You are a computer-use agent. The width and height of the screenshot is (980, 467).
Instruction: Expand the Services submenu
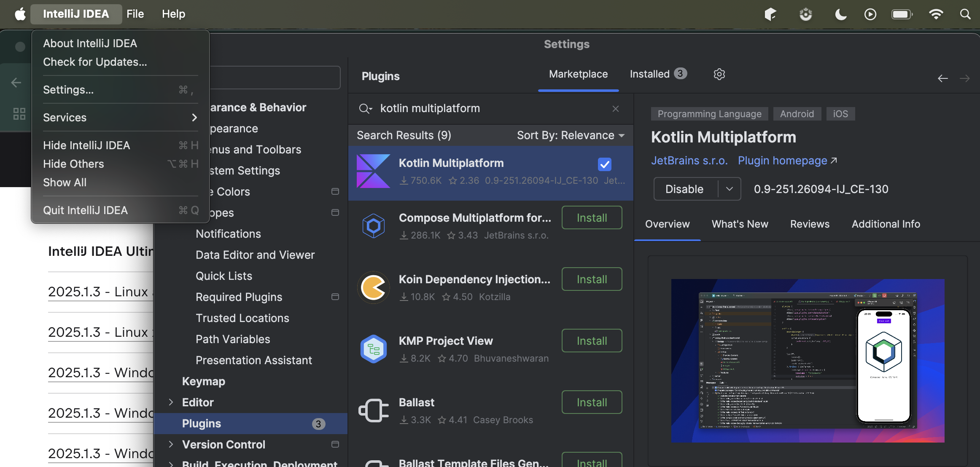click(121, 118)
